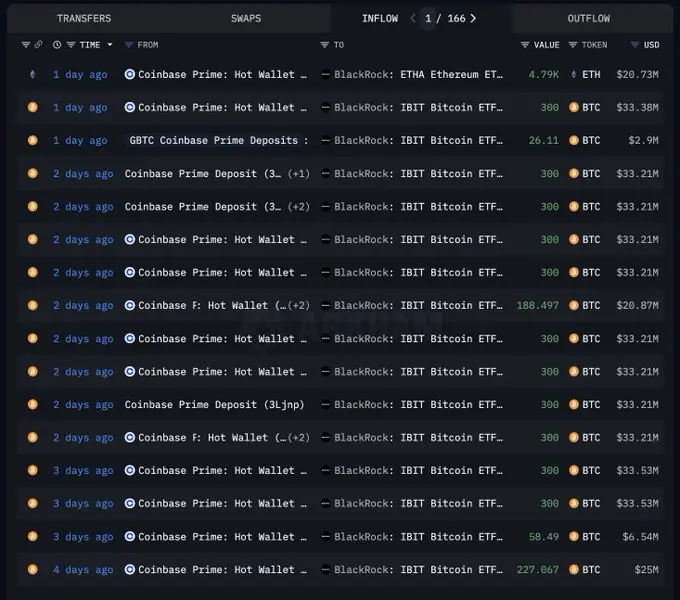This screenshot has height=600, width=680.
Task: Click the $6.54M USD amount
Action: tap(641, 537)
